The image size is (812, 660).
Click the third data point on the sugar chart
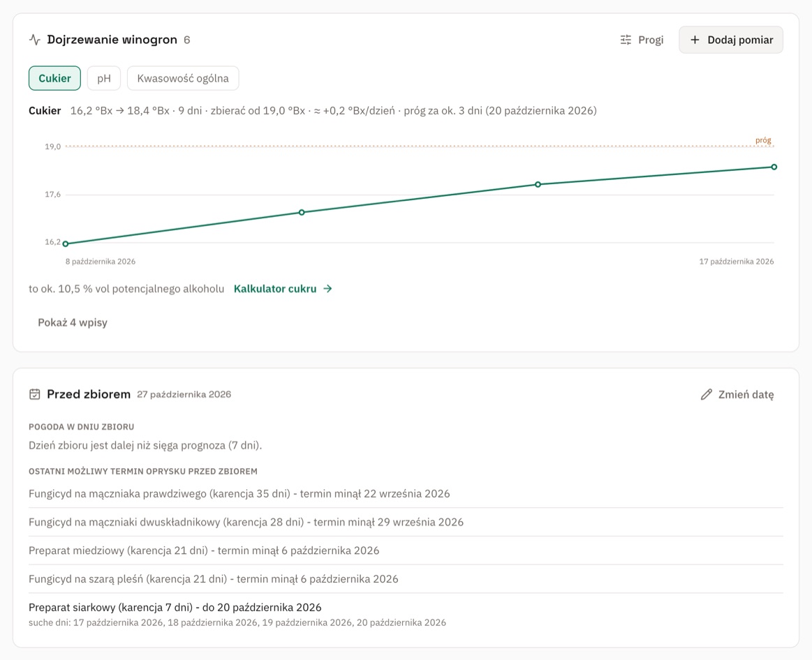click(538, 184)
